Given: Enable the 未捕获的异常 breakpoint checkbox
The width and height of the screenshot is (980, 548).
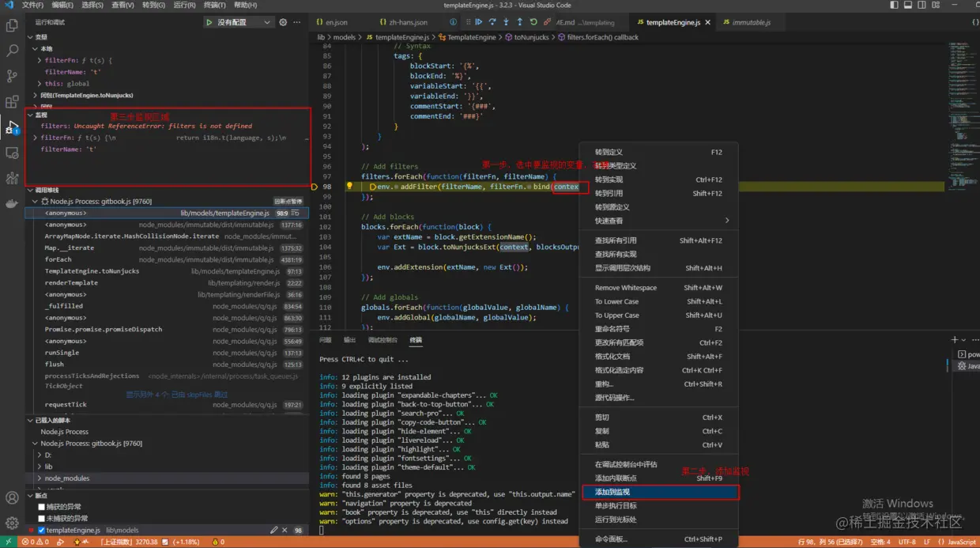Looking at the screenshot, I should click(x=42, y=518).
